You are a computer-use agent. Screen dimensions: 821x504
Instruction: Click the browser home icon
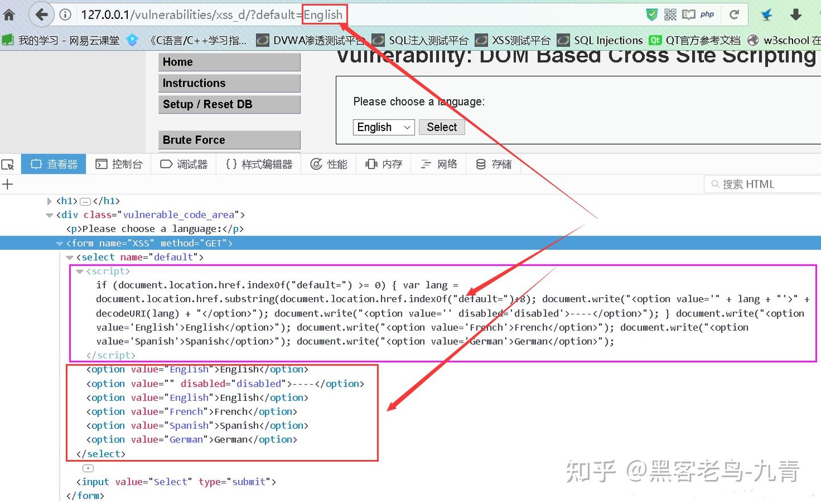pos(9,15)
